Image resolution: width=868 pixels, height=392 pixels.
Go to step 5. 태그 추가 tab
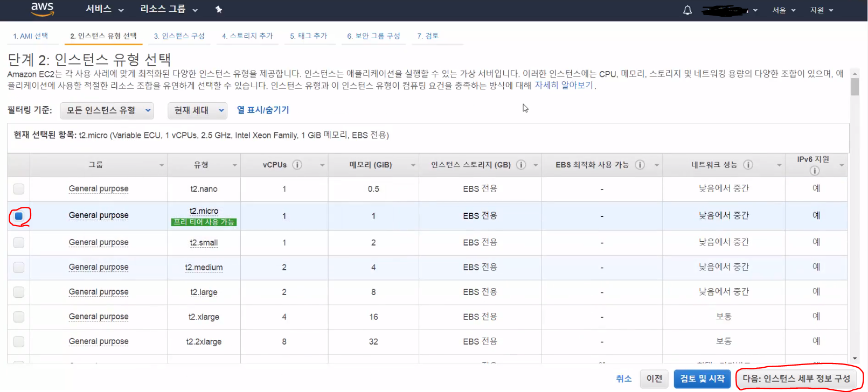point(309,36)
